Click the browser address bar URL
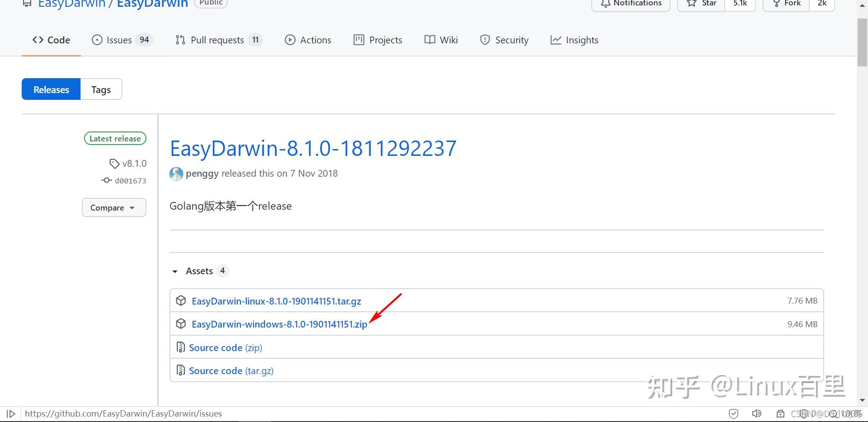This screenshot has width=868, height=422. (x=123, y=413)
